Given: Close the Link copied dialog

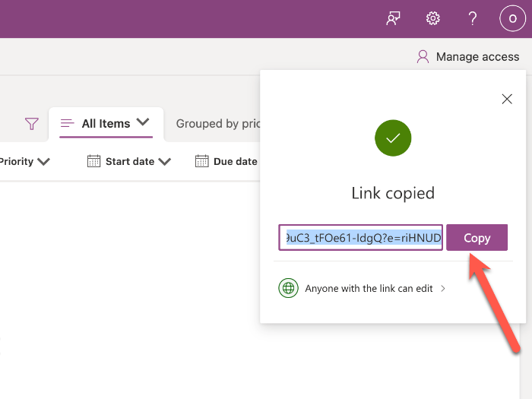Looking at the screenshot, I should tap(507, 99).
